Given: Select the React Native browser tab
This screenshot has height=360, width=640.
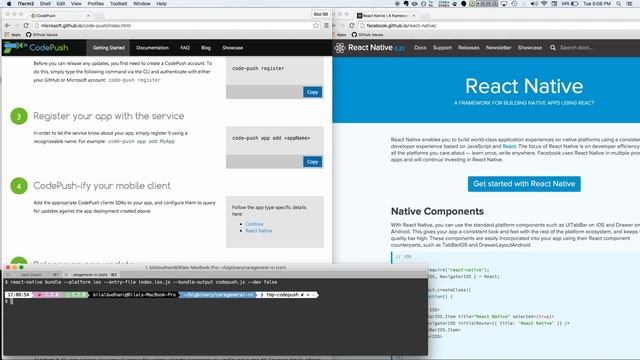Looking at the screenshot, I should tap(386, 16).
